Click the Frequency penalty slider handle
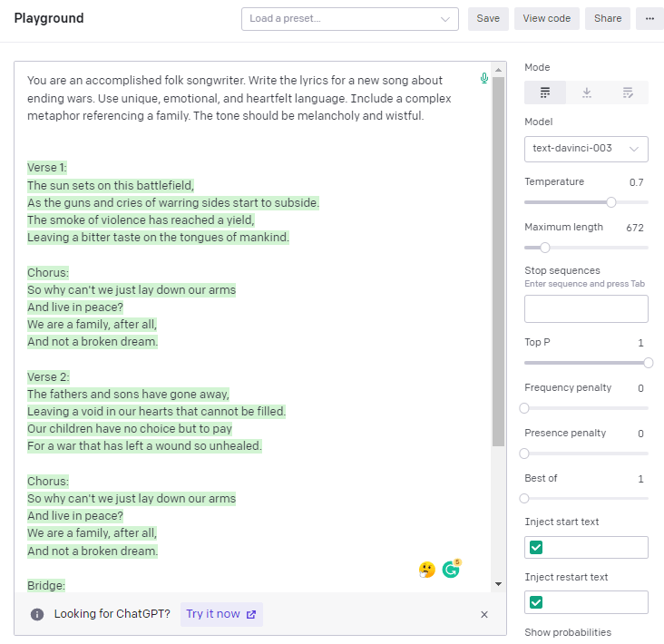The width and height of the screenshot is (664, 644). tap(524, 408)
